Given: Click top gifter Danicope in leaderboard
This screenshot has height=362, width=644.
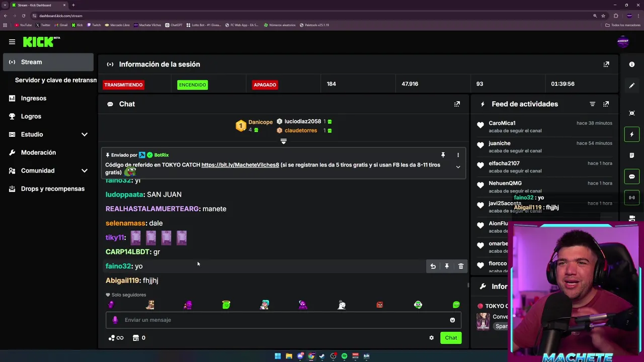Looking at the screenshot, I should [260, 122].
